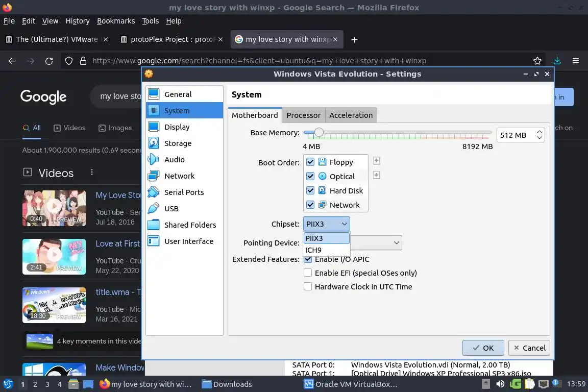Open USB settings category
Image resolution: width=588 pixels, height=392 pixels.
pos(184,209)
